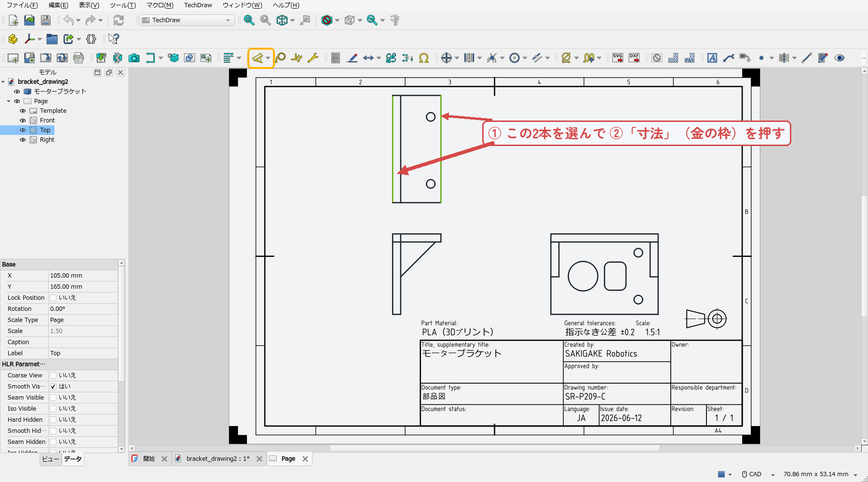Switch to the ビュー property tab
The height and width of the screenshot is (482, 868).
pyautogui.click(x=51, y=459)
